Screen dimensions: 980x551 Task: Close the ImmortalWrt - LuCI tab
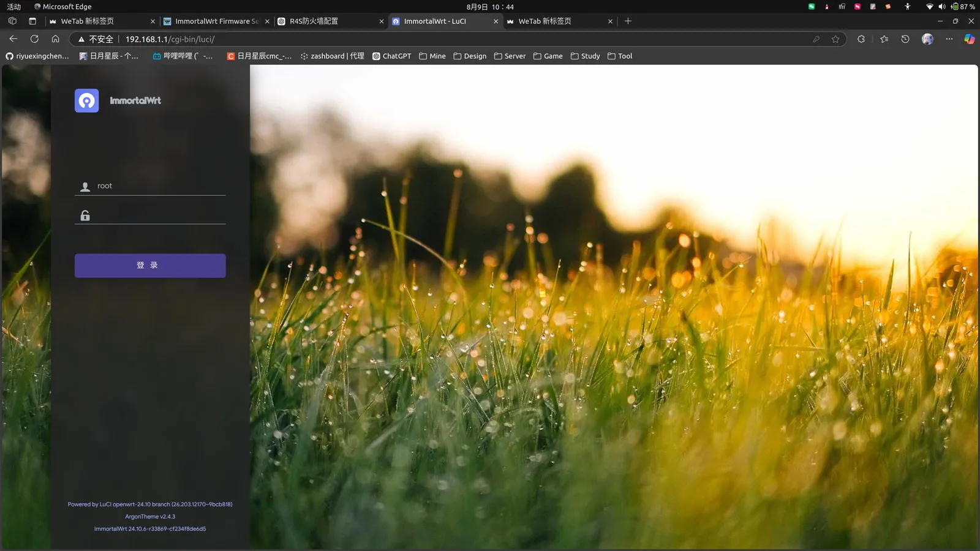(x=496, y=21)
